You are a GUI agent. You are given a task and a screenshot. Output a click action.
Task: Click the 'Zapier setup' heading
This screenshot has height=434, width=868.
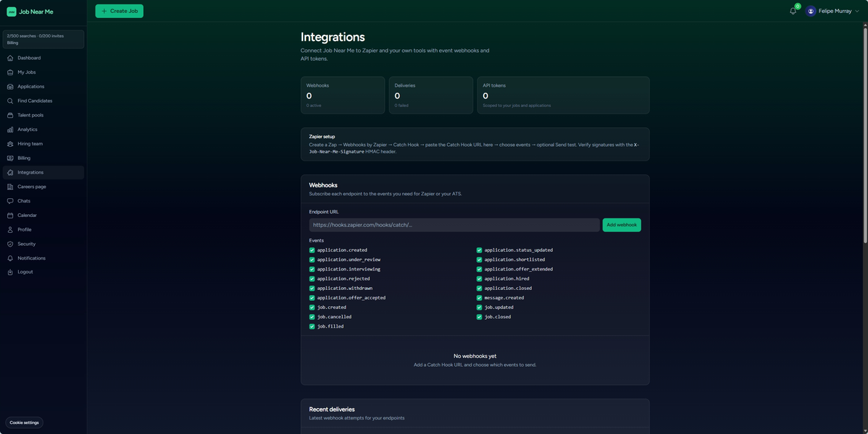tap(322, 136)
